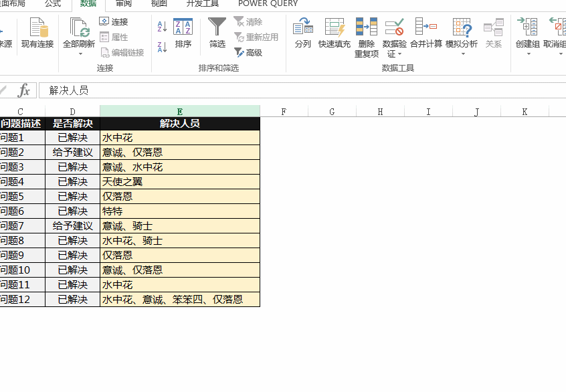Open the POWER QUERY tab
Screen dimensions: 566x392
(x=268, y=3)
